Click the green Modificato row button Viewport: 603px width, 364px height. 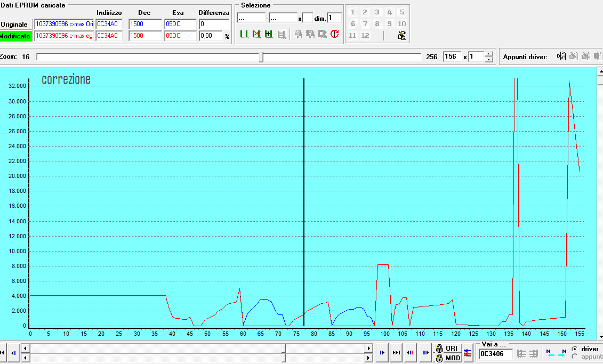(x=16, y=36)
